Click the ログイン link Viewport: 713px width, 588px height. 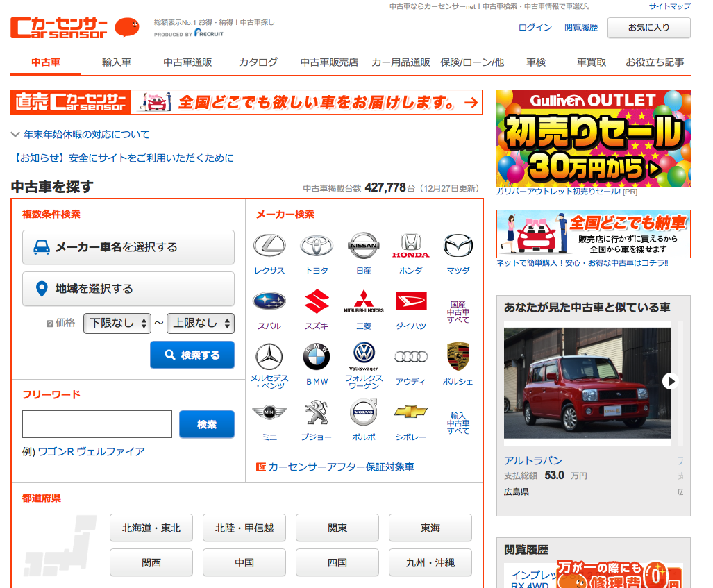coord(535,27)
